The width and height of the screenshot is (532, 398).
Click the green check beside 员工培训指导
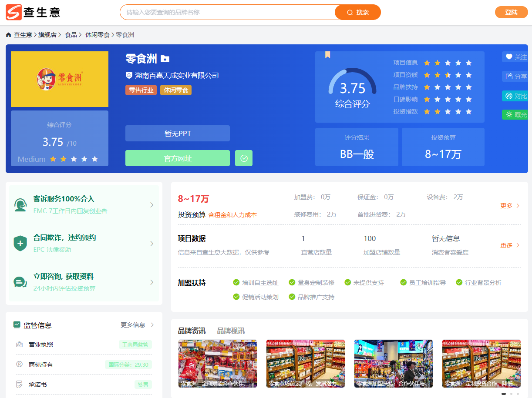tap(404, 283)
